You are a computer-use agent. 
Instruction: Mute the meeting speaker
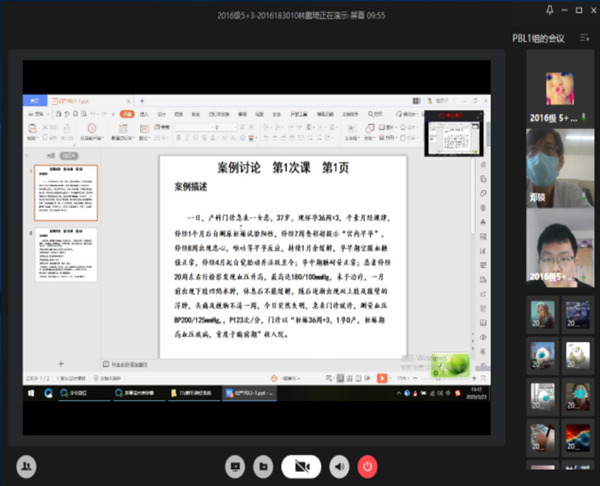coord(339,465)
